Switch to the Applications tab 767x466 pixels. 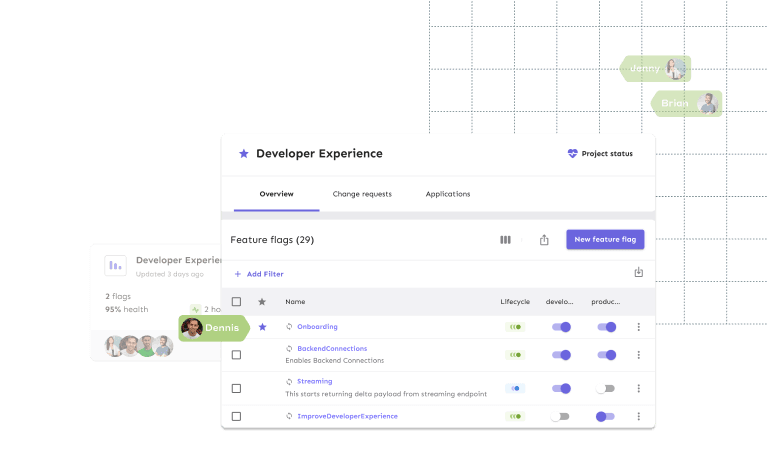[447, 194]
